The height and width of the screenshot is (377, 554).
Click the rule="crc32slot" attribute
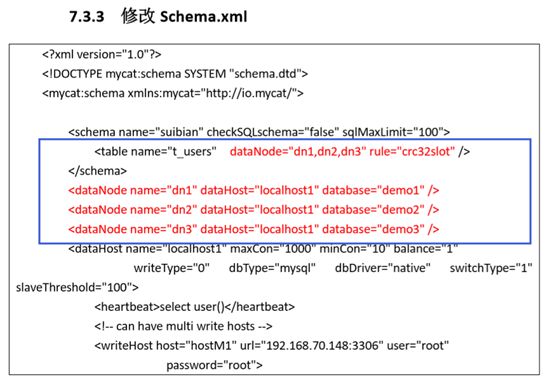412,152
